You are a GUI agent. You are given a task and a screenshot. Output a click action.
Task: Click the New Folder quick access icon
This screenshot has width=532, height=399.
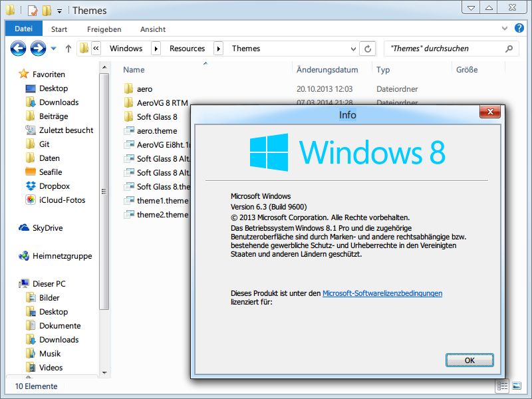[x=47, y=11]
